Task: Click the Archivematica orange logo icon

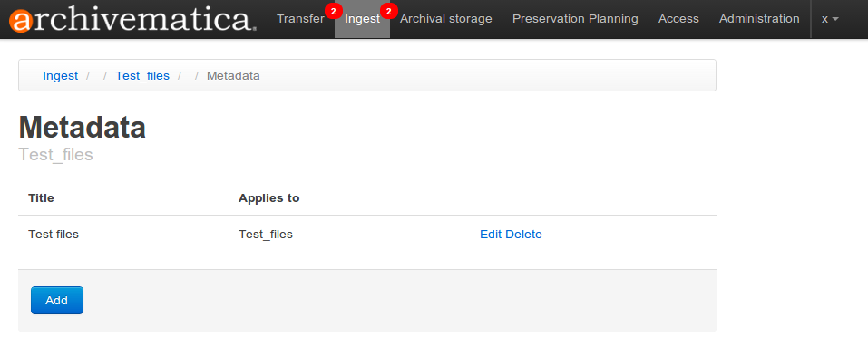Action: pos(21,22)
